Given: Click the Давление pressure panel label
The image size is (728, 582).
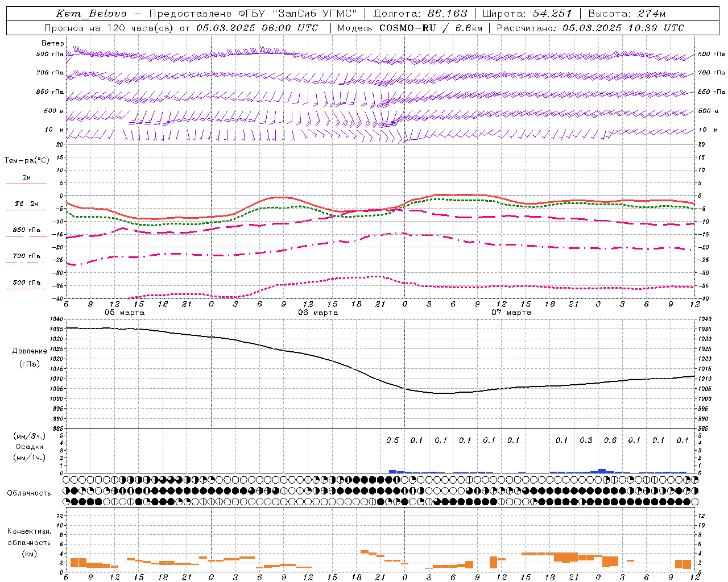Looking at the screenshot, I should pos(30,351).
